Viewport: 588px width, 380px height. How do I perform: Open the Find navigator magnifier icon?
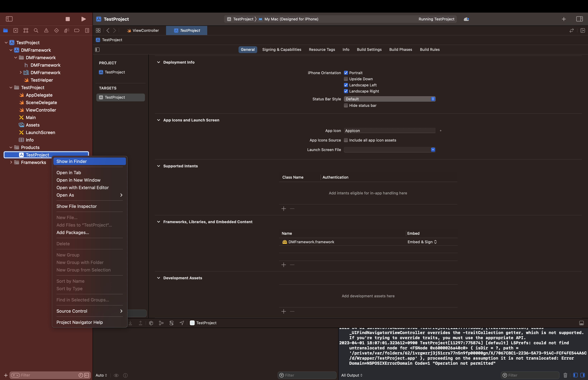36,30
